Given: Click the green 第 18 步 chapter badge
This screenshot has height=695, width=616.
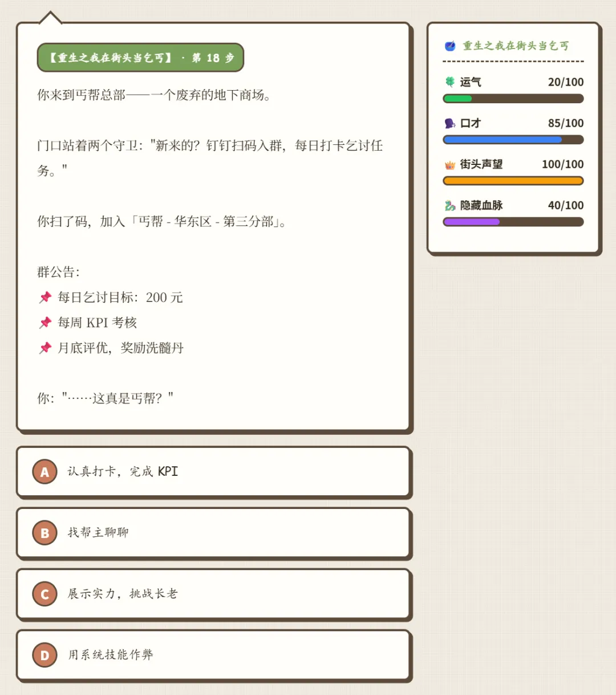Looking at the screenshot, I should click(x=140, y=58).
